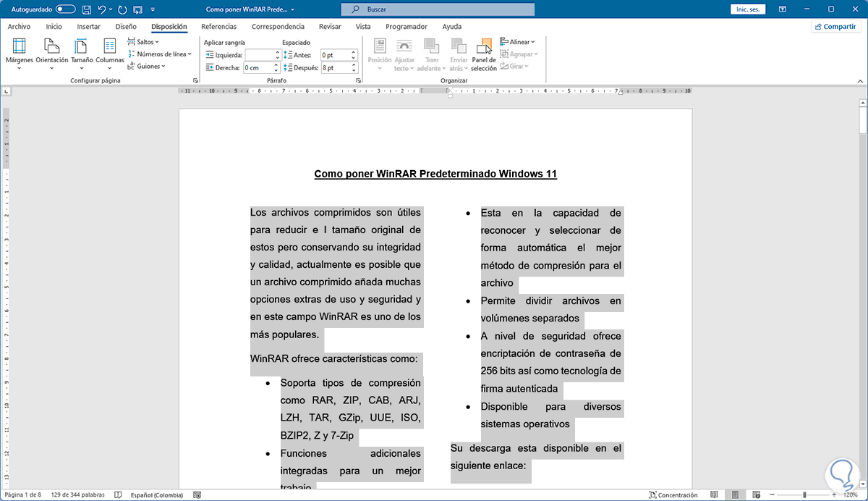
Task: Click the 129 de 344 palabras word count
Action: (78, 495)
